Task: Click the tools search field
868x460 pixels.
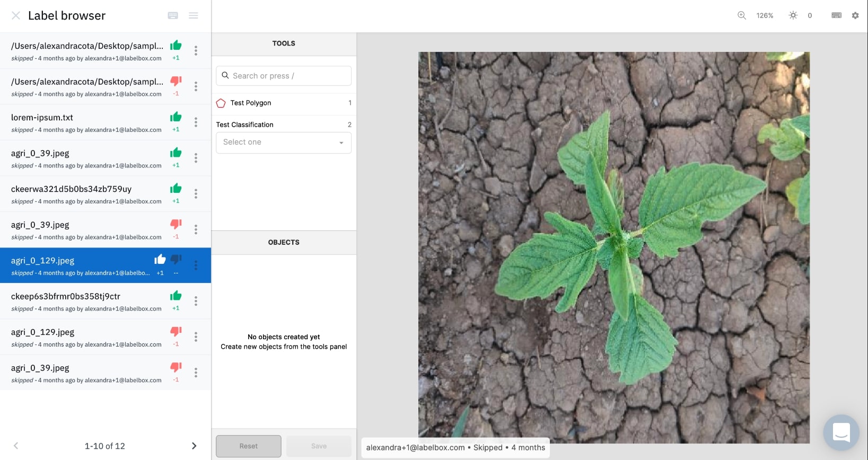Action: [x=284, y=76]
